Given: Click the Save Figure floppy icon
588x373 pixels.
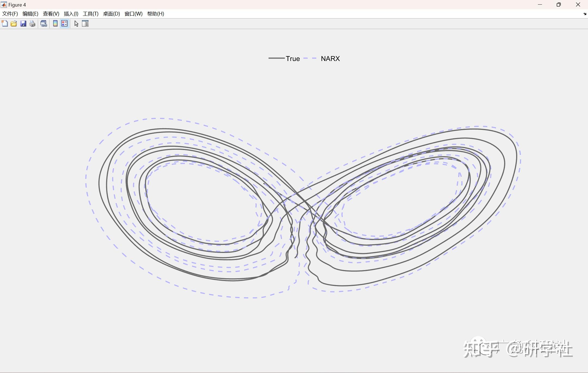Looking at the screenshot, I should pos(23,24).
